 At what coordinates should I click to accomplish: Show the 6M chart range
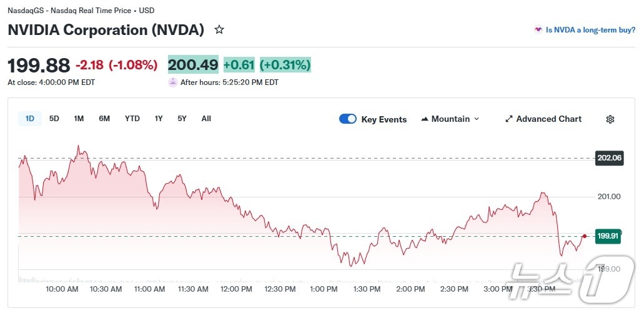pyautogui.click(x=104, y=119)
